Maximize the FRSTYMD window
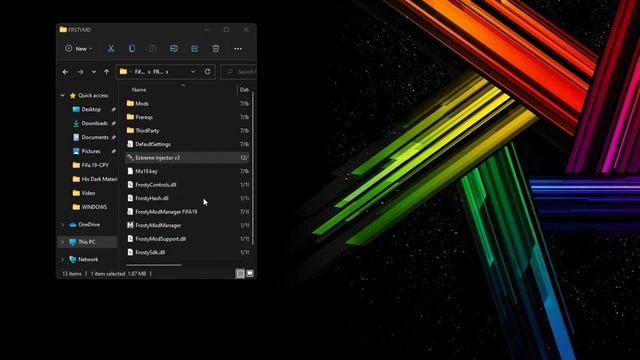 pos(227,30)
